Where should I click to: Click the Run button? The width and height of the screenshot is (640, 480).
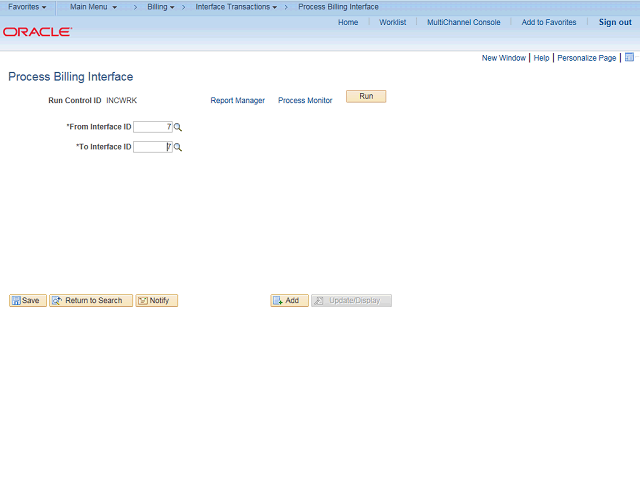click(x=366, y=96)
